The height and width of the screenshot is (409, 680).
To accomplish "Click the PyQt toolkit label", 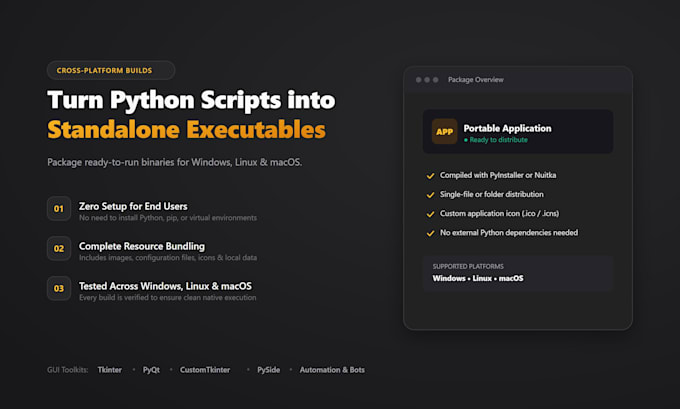I will (x=151, y=370).
